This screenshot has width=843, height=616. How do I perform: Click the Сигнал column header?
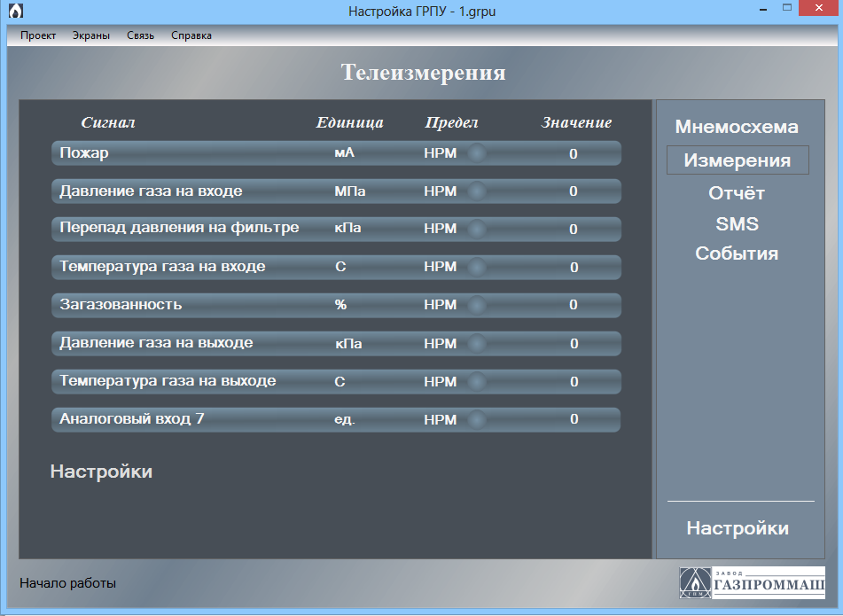108,122
